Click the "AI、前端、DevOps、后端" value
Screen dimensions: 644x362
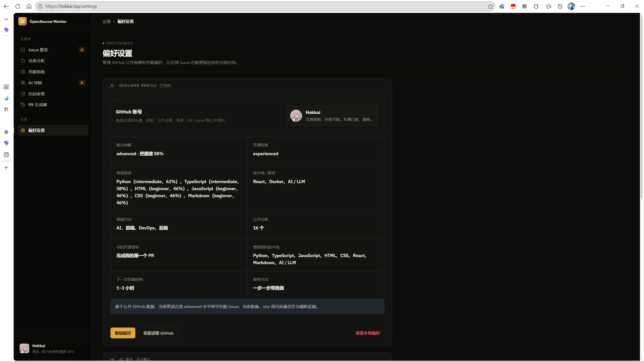142,228
